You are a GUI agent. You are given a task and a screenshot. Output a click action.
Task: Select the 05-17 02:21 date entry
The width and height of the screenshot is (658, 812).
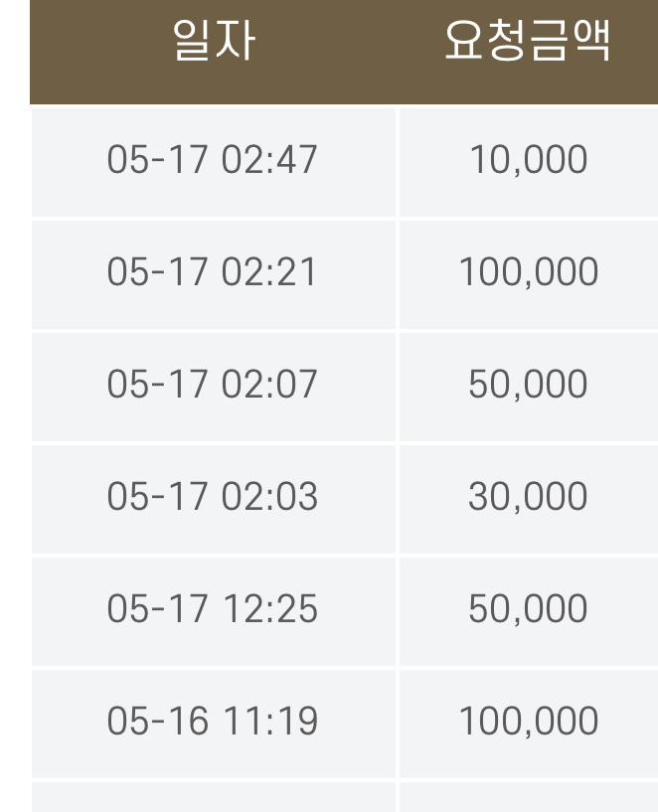click(x=213, y=272)
